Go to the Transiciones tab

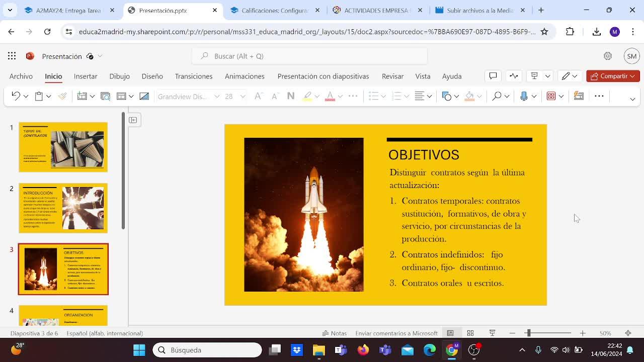[x=194, y=76]
